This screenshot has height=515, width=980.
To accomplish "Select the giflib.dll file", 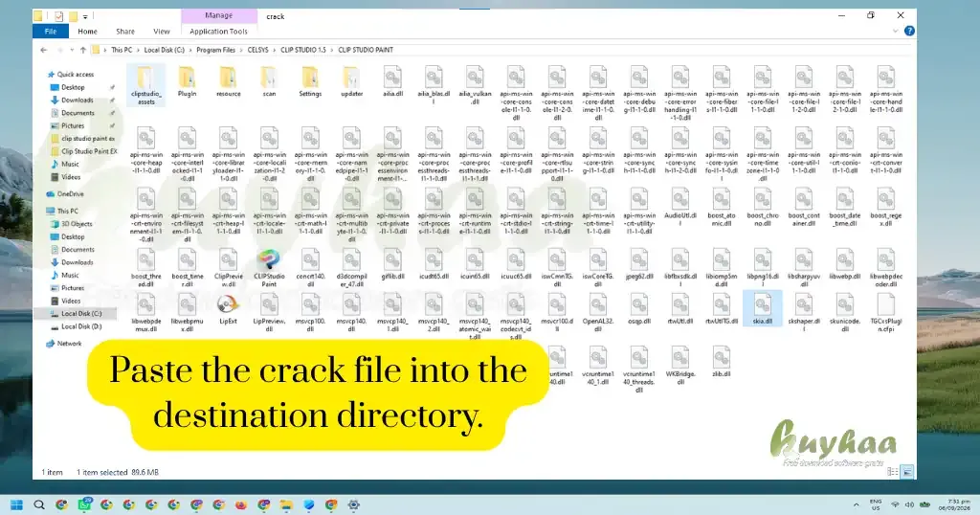I will coord(392,264).
